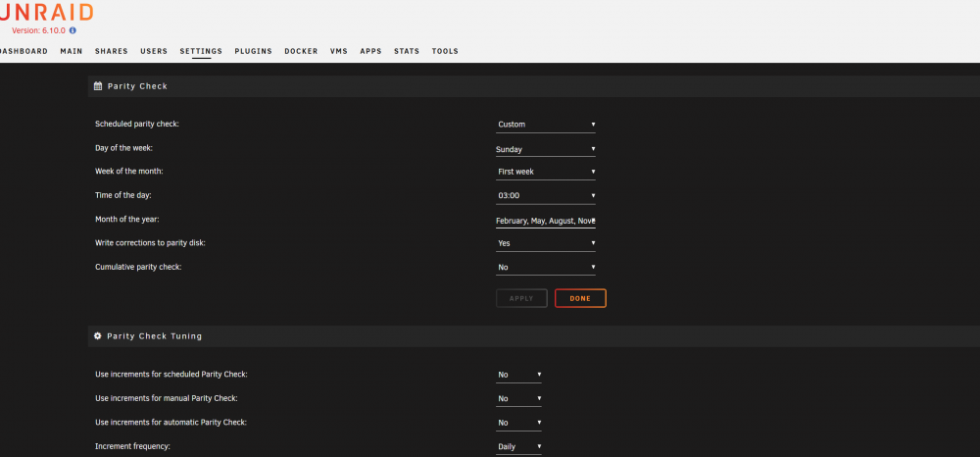Click the Version: 6.10.0 text
The width and height of the screenshot is (980, 457).
(38, 30)
